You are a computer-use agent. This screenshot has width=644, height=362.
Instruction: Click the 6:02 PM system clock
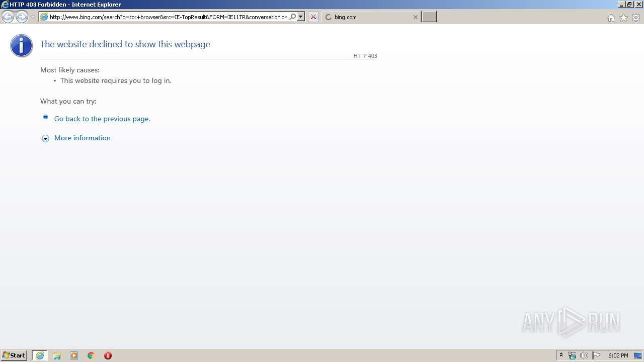coord(618,355)
